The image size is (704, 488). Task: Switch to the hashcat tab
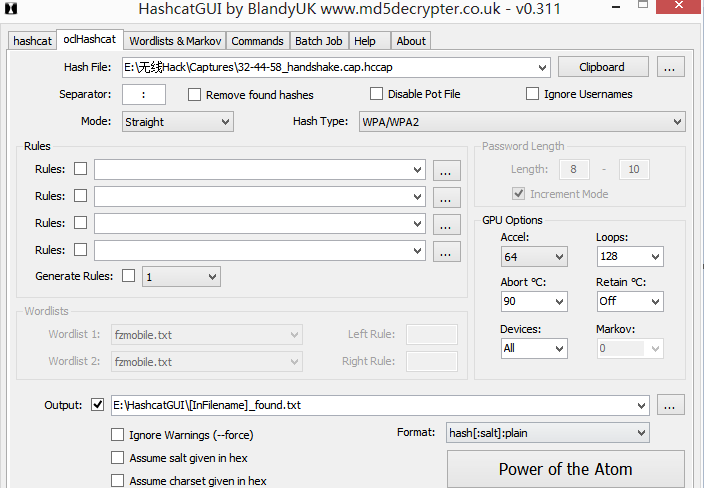pyautogui.click(x=32, y=41)
